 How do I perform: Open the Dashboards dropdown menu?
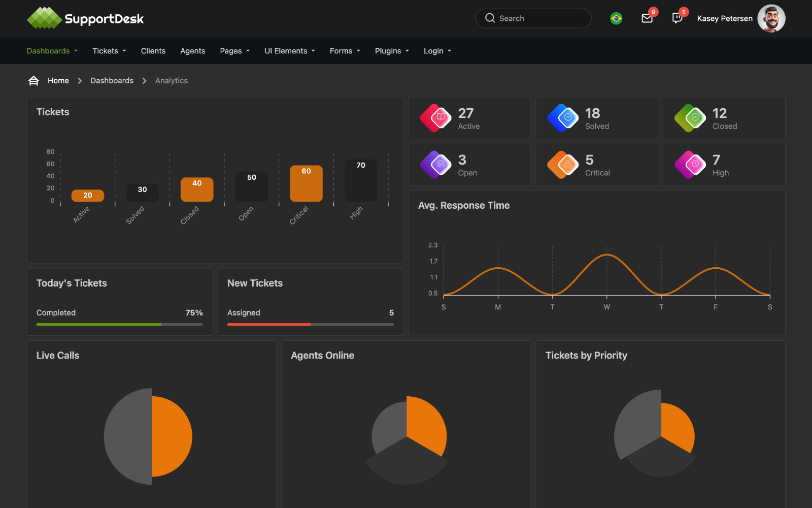pyautogui.click(x=51, y=51)
